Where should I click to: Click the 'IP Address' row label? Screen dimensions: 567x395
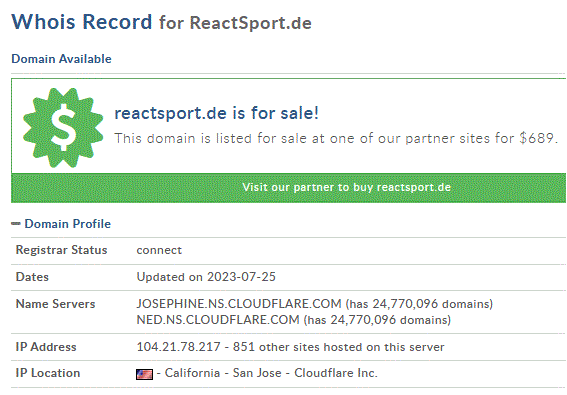click(x=46, y=347)
